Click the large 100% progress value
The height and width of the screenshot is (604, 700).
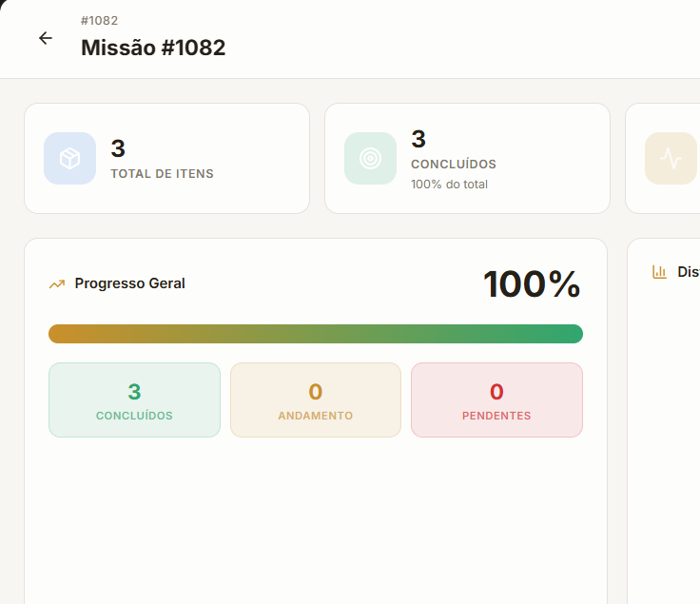click(x=531, y=284)
